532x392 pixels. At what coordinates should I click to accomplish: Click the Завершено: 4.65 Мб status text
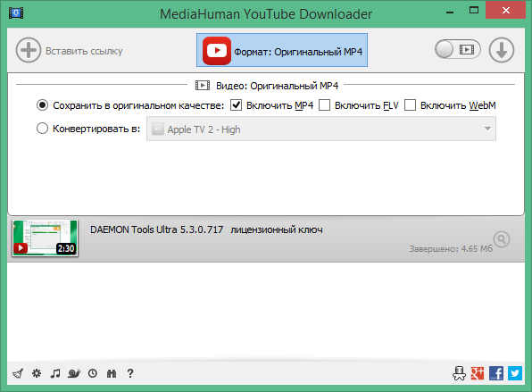point(451,249)
